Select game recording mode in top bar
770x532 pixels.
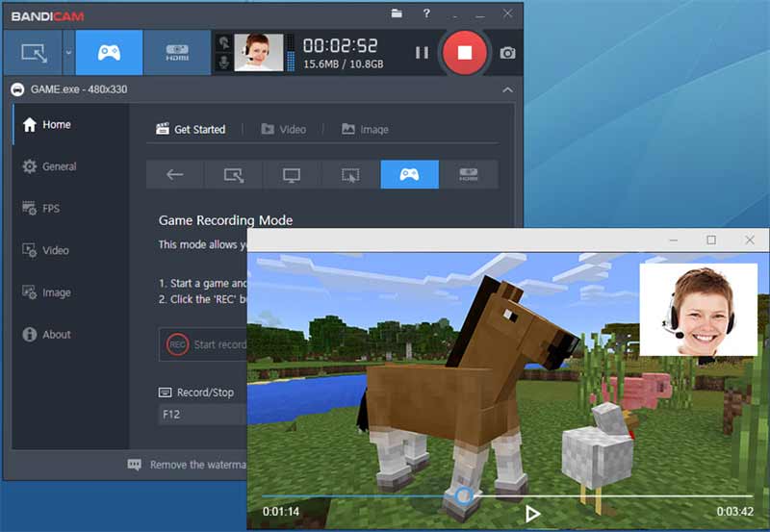[109, 53]
